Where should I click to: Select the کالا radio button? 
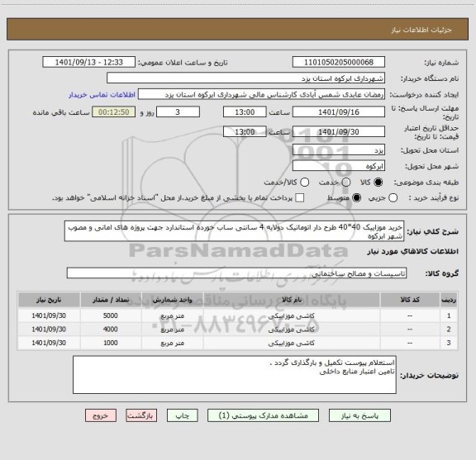[x=378, y=183]
